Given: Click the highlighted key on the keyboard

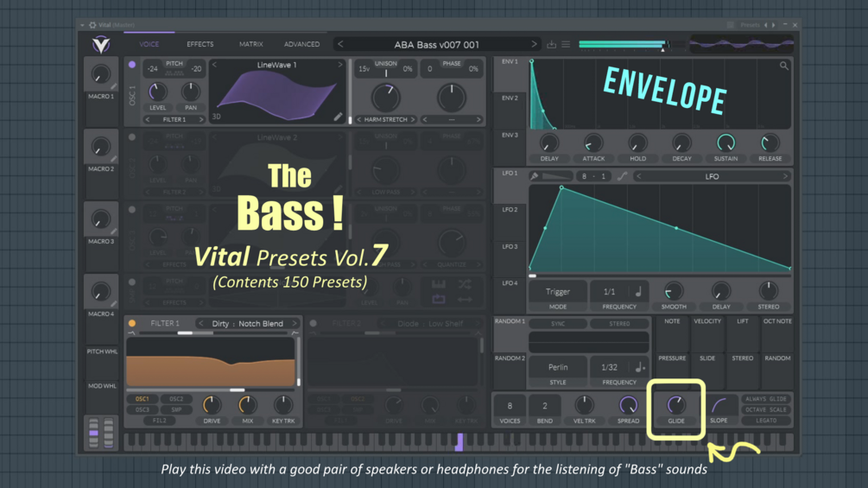Looking at the screenshot, I should tap(459, 441).
